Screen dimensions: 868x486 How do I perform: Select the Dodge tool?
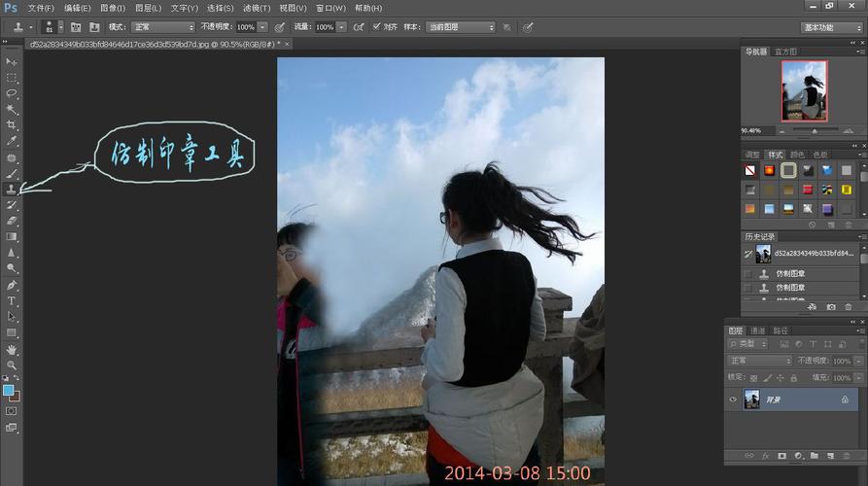(11, 268)
